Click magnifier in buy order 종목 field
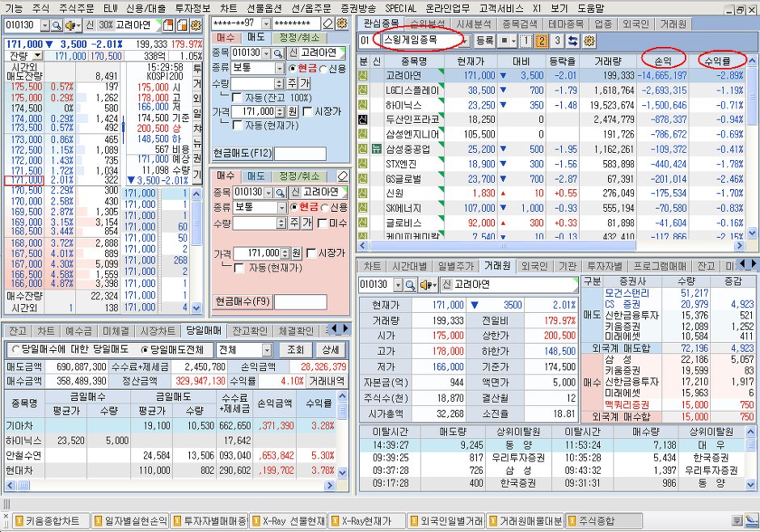This screenshot has width=760, height=532. (281, 192)
